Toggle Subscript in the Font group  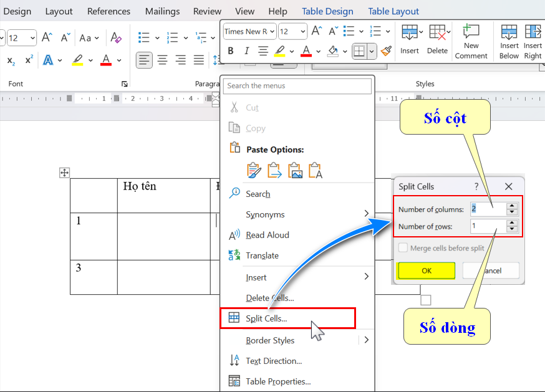pos(11,60)
